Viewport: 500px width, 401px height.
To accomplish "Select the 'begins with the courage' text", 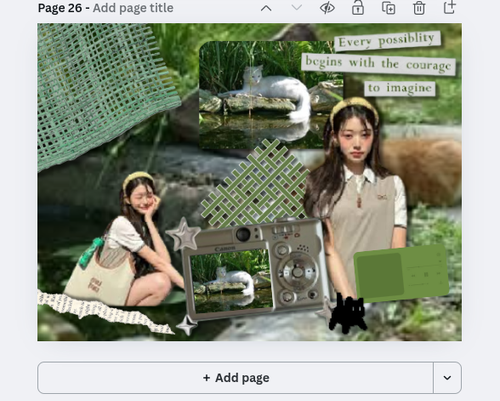I will click(x=378, y=63).
